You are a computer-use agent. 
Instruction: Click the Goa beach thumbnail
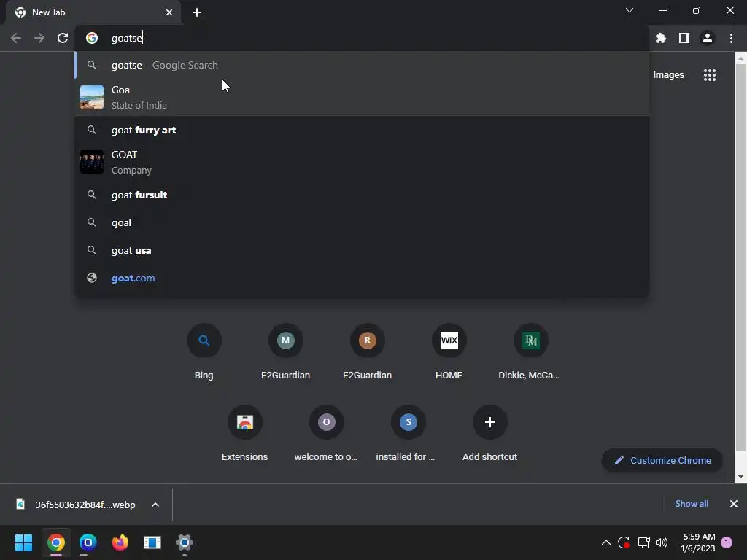pos(92,97)
